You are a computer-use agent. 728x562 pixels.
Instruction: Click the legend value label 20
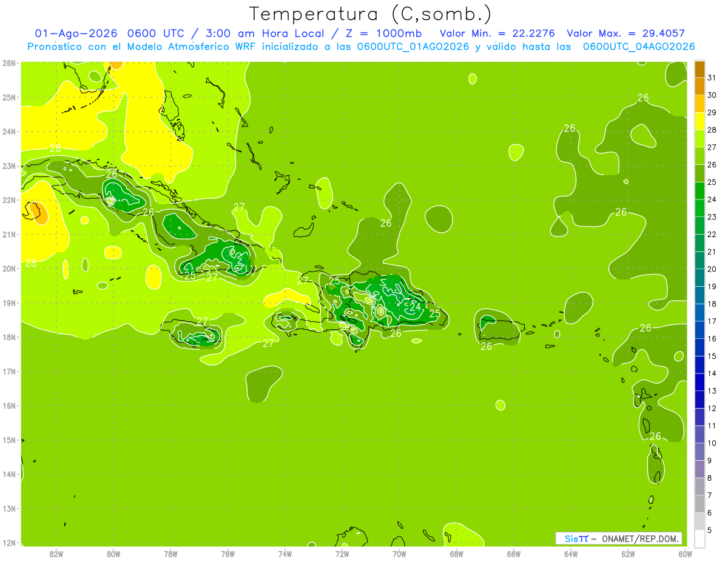pyautogui.click(x=712, y=269)
